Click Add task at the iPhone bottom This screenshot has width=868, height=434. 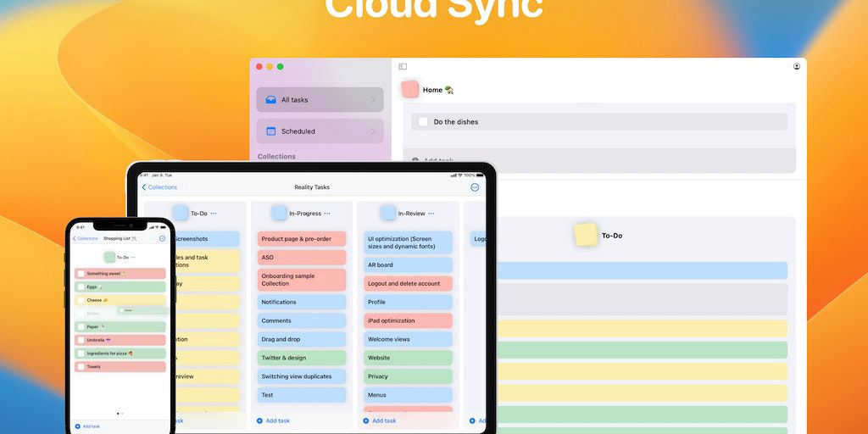point(87,426)
